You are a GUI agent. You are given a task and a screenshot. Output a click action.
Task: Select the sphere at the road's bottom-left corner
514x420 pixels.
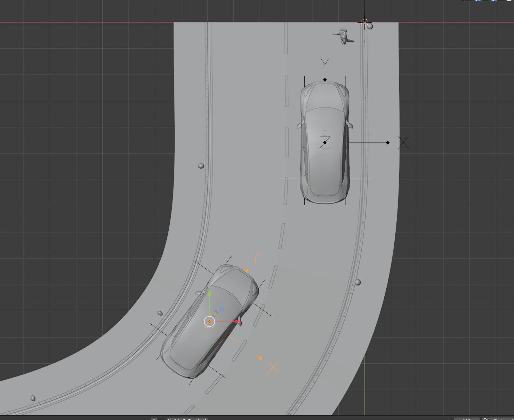coord(33,398)
